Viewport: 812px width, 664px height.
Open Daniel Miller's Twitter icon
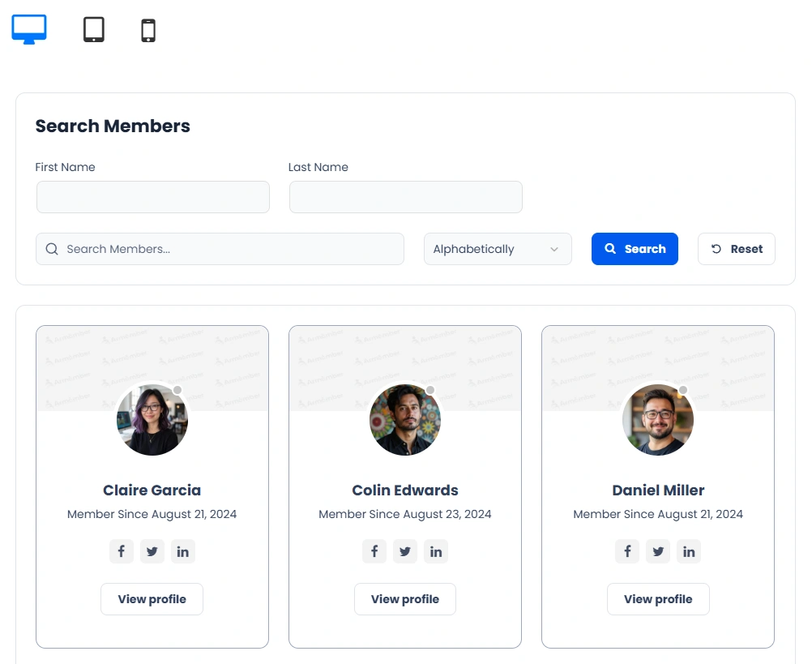[658, 551]
